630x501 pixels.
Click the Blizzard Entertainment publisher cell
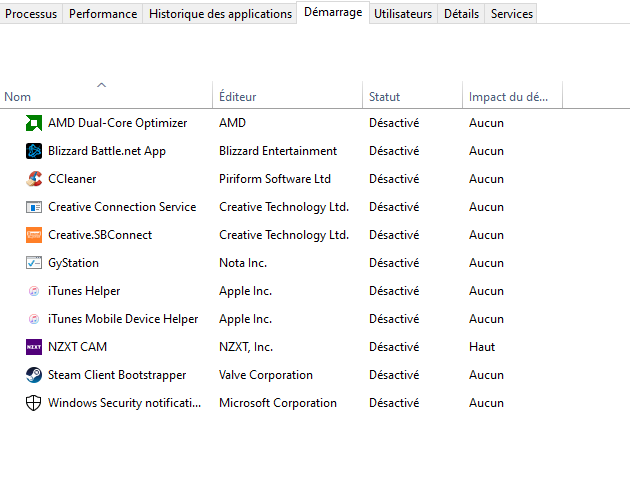click(x=278, y=151)
